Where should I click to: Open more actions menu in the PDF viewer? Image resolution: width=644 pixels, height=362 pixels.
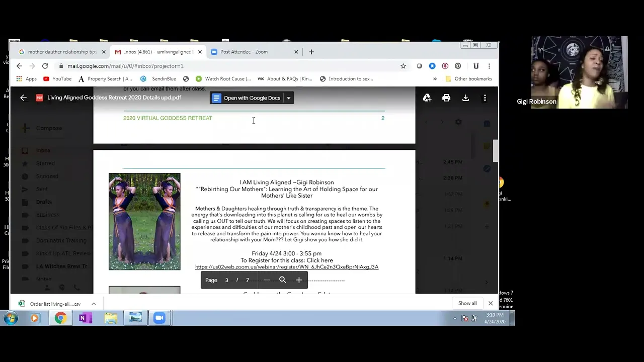(x=485, y=98)
